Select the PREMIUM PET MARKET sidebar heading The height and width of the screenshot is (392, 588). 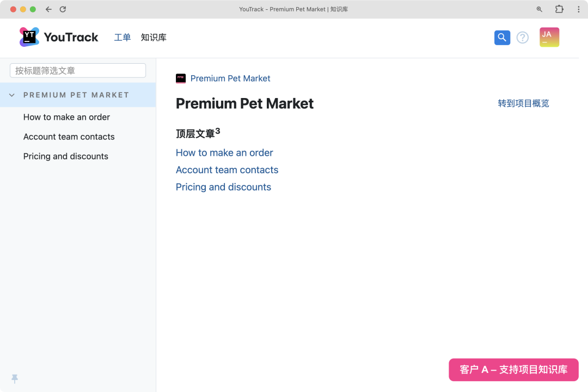76,95
